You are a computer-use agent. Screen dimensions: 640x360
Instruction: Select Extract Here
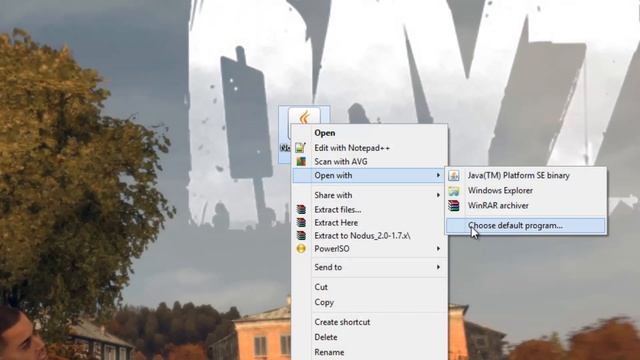coord(369,223)
